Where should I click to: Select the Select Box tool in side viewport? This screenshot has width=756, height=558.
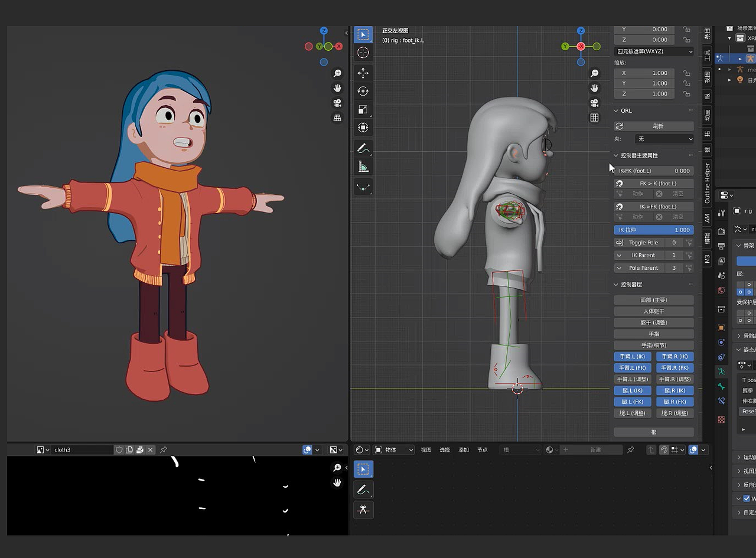point(363,34)
